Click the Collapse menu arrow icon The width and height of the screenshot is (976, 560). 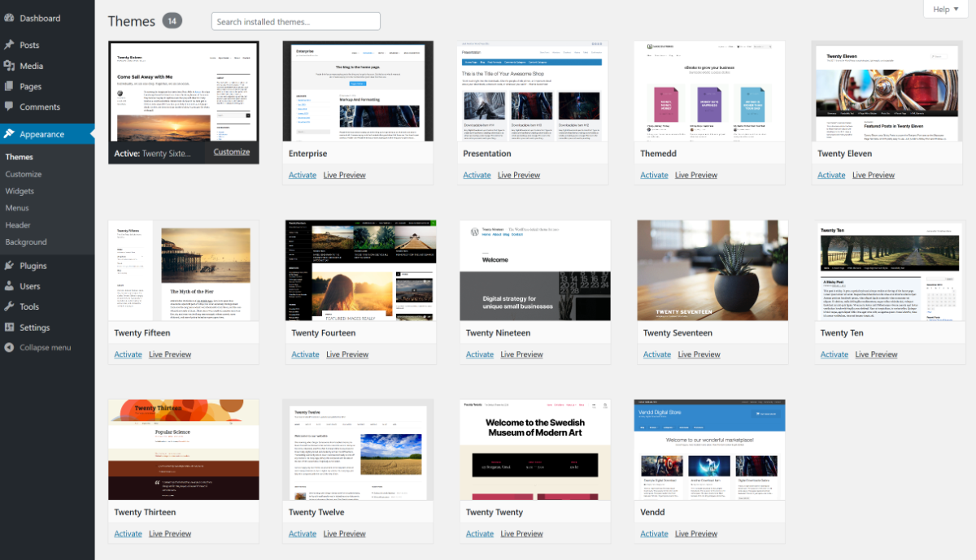[9, 348]
